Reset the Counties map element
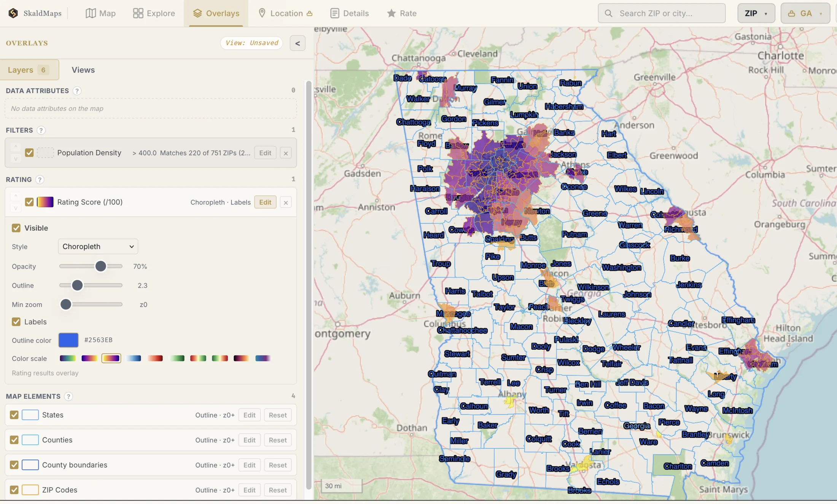The height and width of the screenshot is (504, 837). [278, 440]
